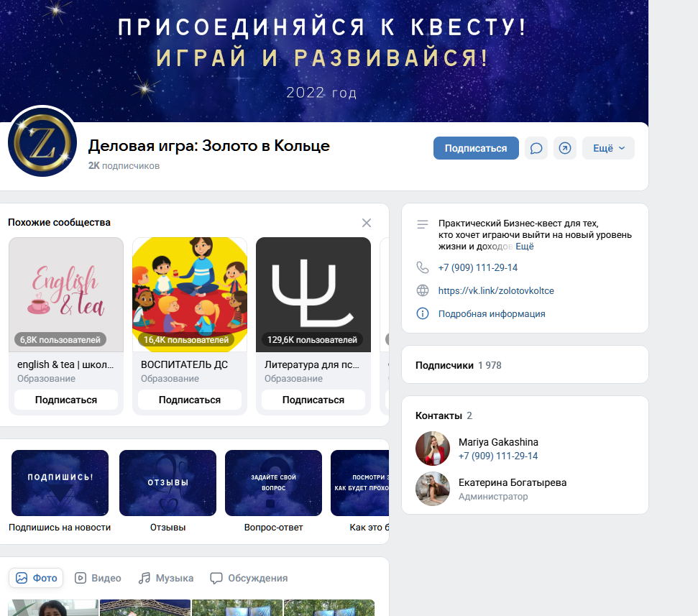Open the community avatar with Z logo
Image resolution: width=698 pixels, height=616 pixels.
point(42,142)
